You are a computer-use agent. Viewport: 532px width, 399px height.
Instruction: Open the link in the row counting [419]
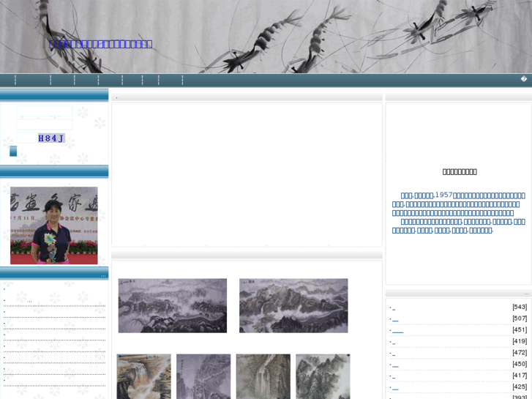[394, 343]
